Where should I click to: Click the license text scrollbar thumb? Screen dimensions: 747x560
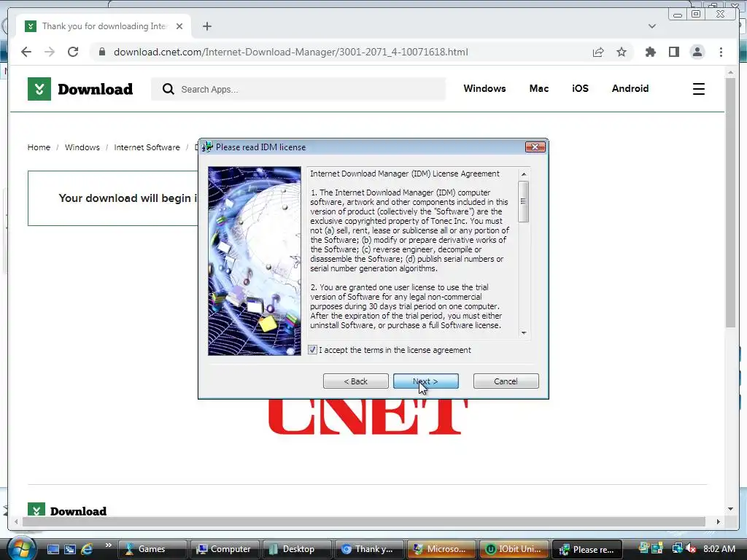(524, 201)
